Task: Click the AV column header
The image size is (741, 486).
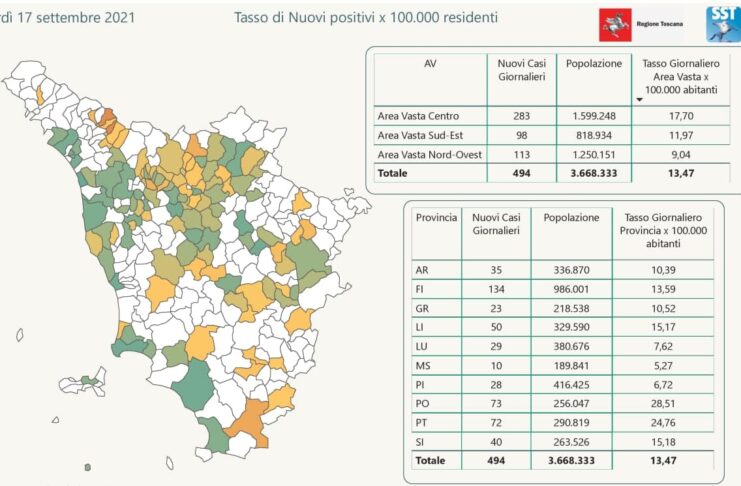Action: tap(430, 63)
